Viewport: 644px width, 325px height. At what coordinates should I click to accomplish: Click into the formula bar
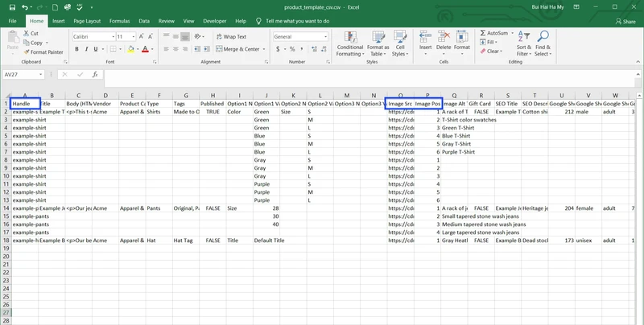pyautogui.click(x=369, y=78)
